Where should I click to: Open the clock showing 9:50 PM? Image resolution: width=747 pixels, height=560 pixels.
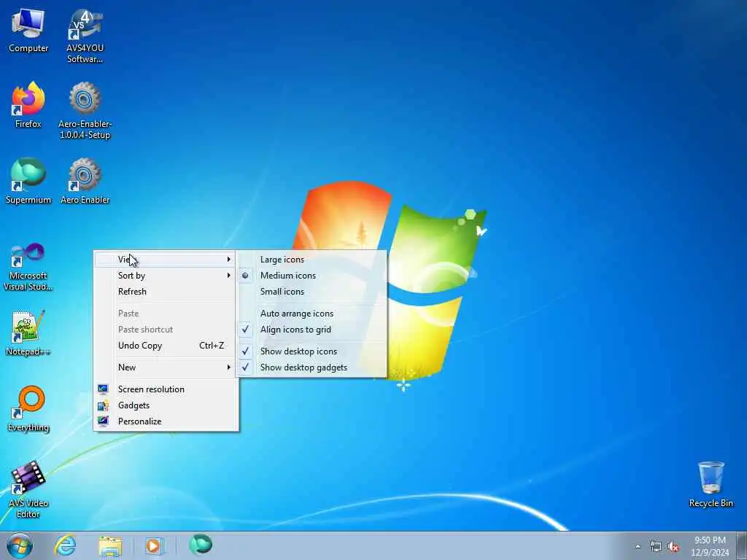point(710,546)
